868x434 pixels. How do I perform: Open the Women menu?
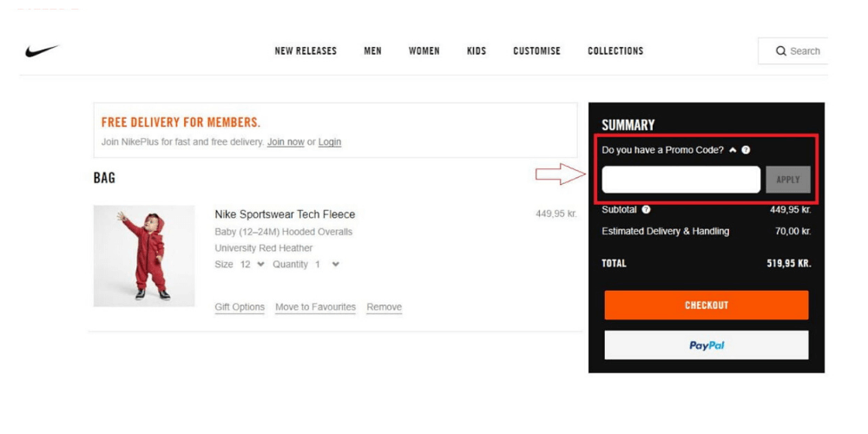(x=424, y=51)
